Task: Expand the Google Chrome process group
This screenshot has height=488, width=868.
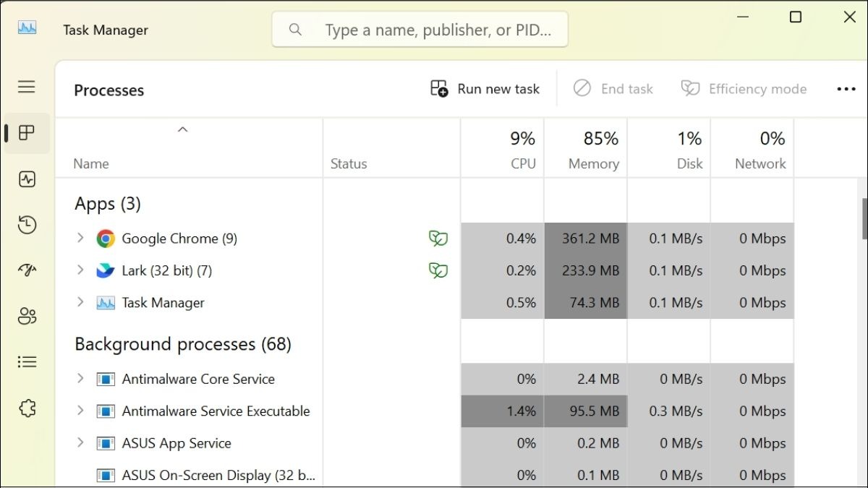Action: pyautogui.click(x=80, y=238)
